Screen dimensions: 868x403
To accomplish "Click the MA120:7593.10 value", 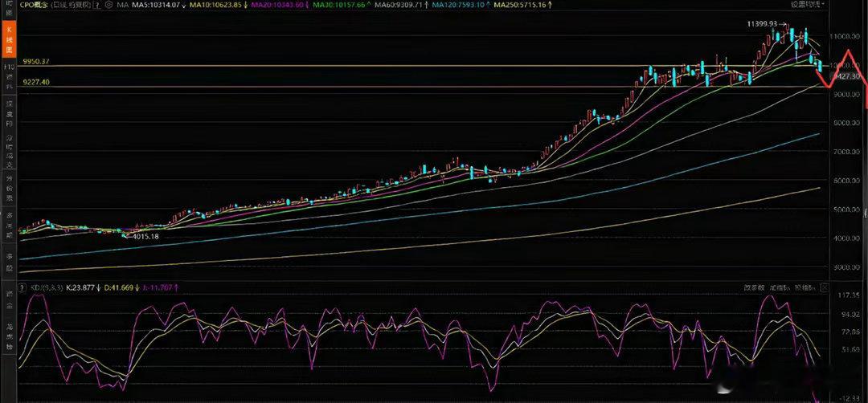I will pyautogui.click(x=458, y=5).
